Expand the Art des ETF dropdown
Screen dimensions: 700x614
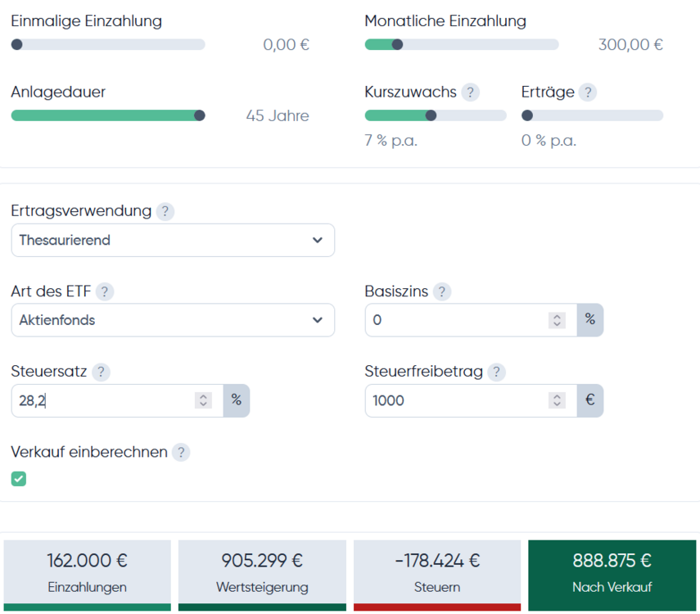[x=173, y=320]
